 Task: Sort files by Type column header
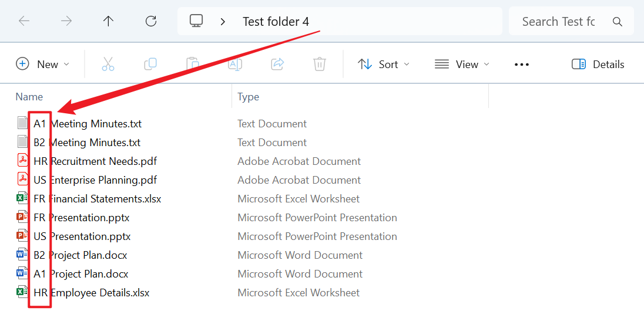[x=248, y=97]
